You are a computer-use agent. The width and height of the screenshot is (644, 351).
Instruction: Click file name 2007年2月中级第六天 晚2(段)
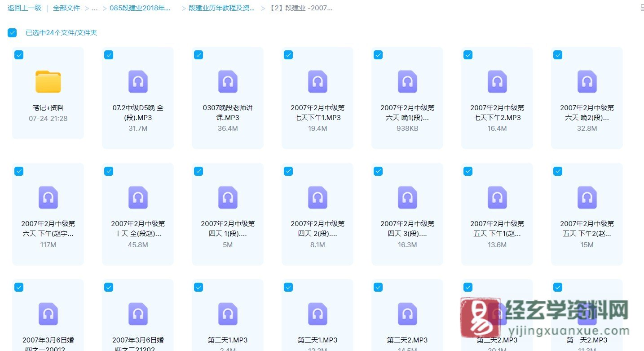pyautogui.click(x=587, y=113)
